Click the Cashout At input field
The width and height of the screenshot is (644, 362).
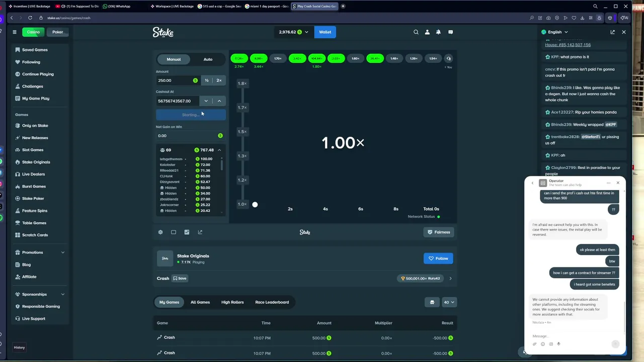click(x=178, y=101)
